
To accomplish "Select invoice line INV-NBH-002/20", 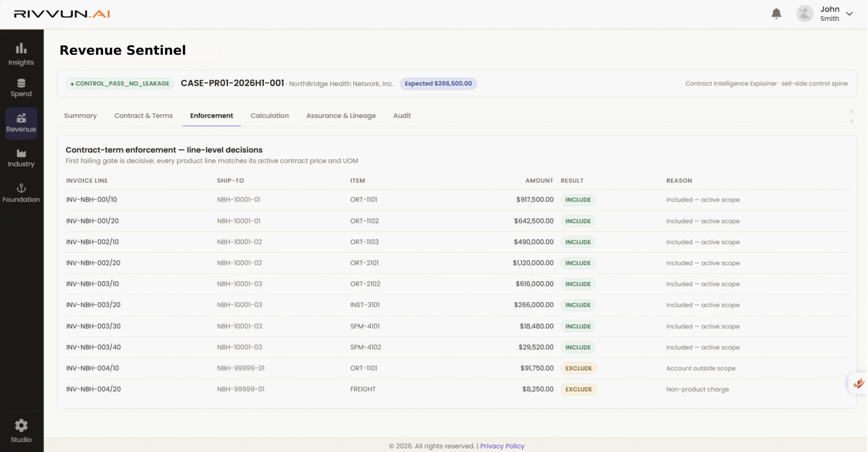I will 93,263.
